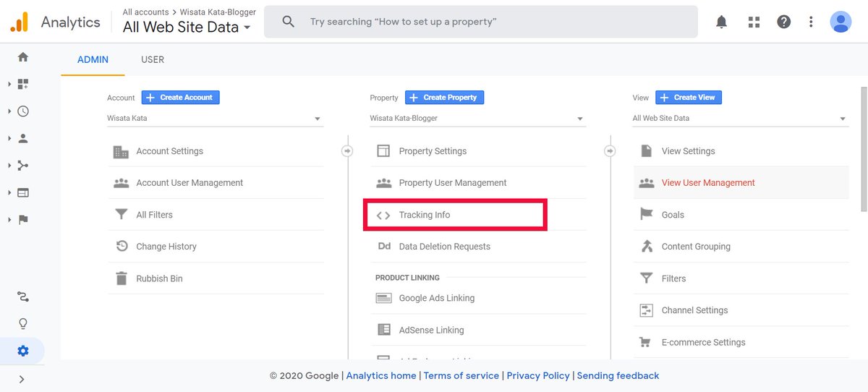The image size is (868, 392).
Task: Click the Rubbish Bin trash icon
Action: (122, 278)
